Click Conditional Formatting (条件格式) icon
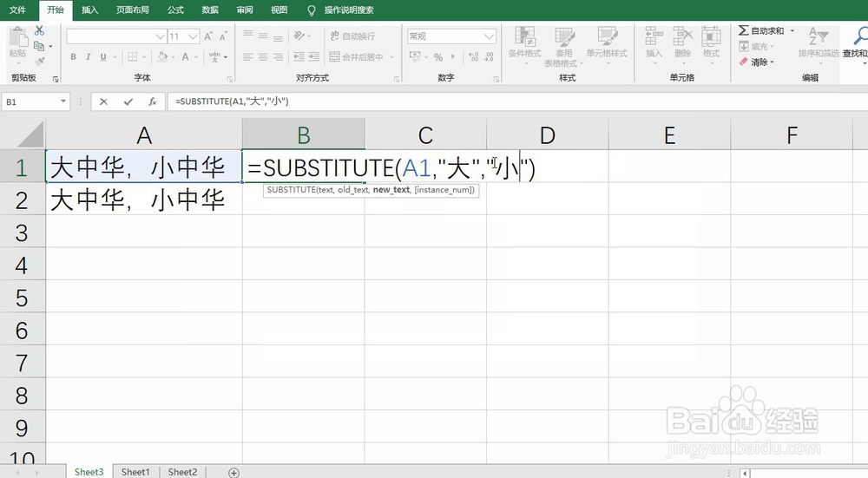This screenshot has width=868, height=478. click(525, 37)
